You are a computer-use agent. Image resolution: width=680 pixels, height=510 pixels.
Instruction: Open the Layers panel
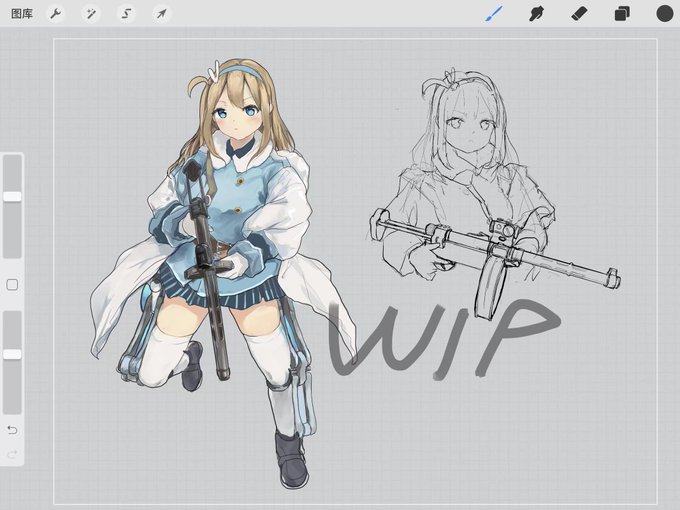click(x=622, y=14)
